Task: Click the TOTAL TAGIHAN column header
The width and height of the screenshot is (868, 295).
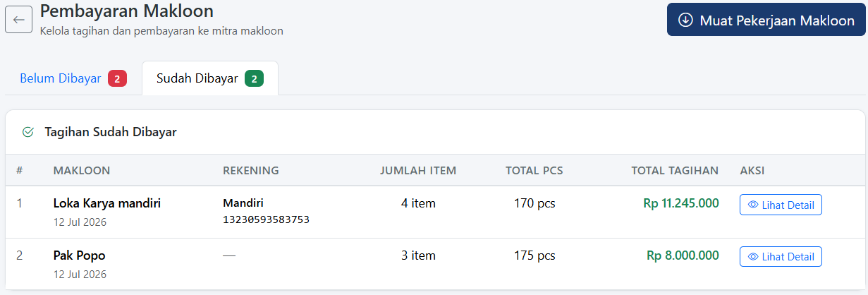Action: click(x=675, y=170)
